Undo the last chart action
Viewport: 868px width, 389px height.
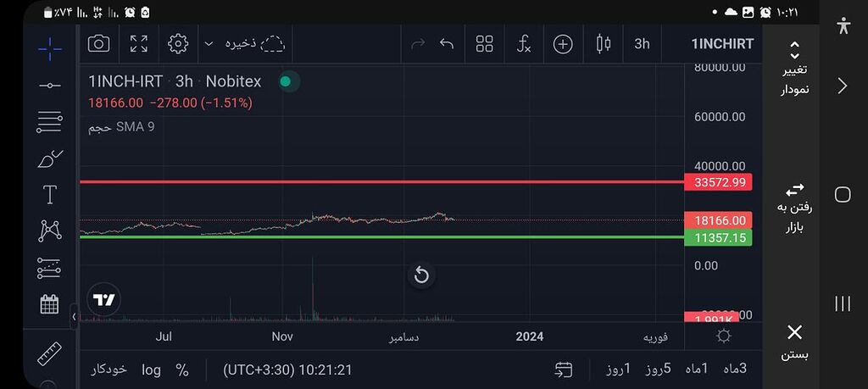447,44
